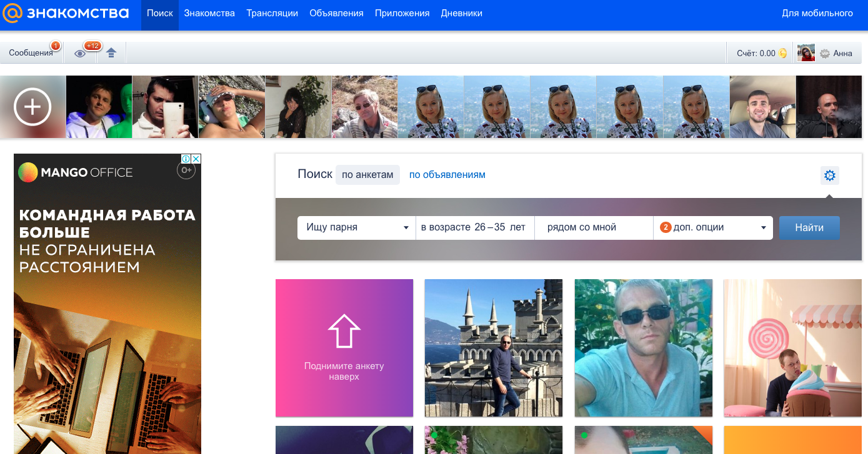Edit the age range 26–35 лет field
This screenshot has height=454, width=868.
click(x=475, y=227)
